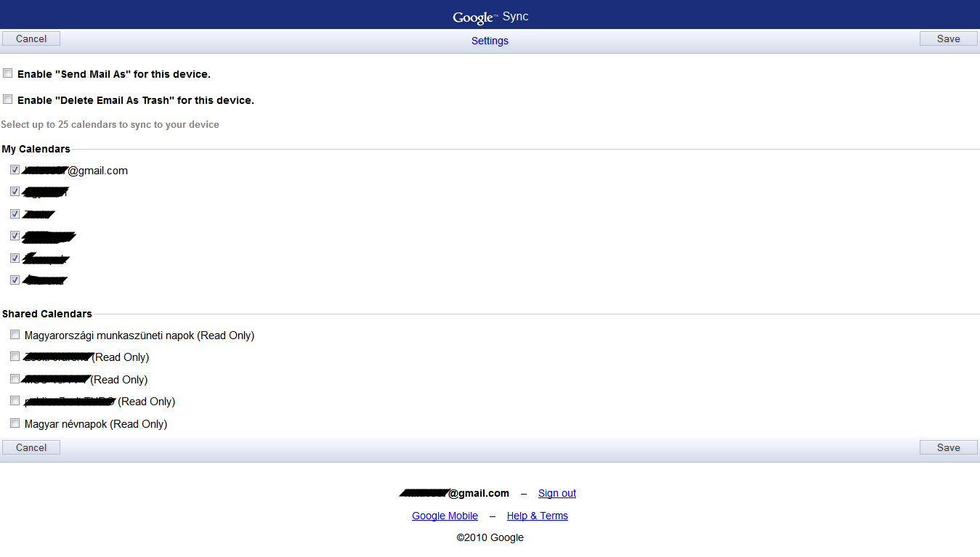Open the Help & Terms link
Screen dimensions: 980x557
pos(538,516)
